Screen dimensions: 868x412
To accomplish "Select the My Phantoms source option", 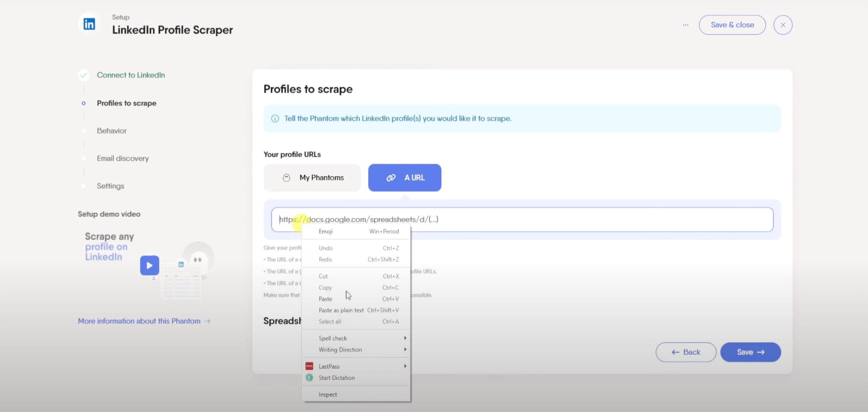I will click(x=312, y=178).
